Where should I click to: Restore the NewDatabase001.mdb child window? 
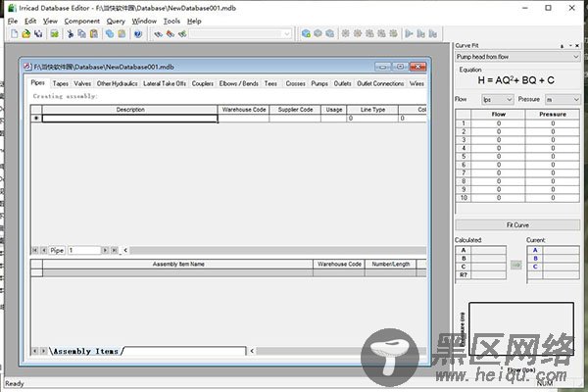[x=400, y=67]
